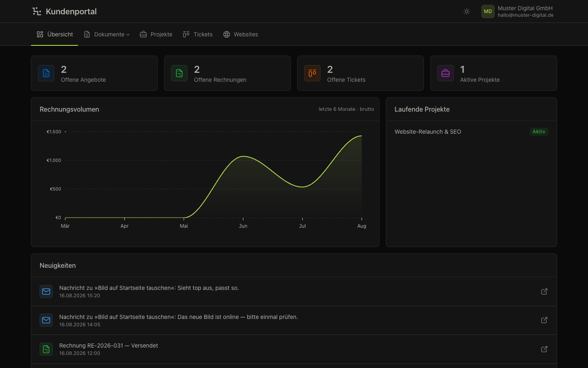Click the Mai label on chart axis

click(184, 226)
